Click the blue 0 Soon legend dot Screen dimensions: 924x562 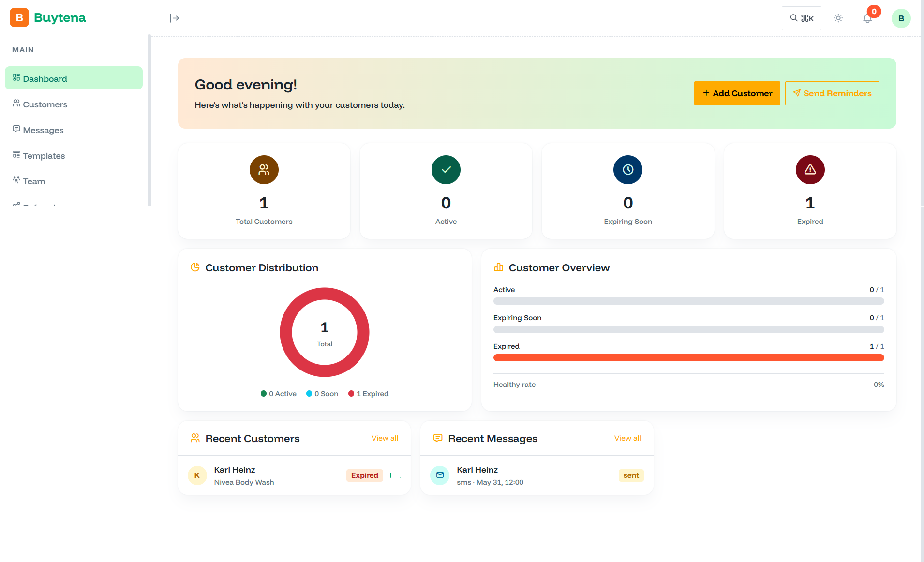coord(309,394)
